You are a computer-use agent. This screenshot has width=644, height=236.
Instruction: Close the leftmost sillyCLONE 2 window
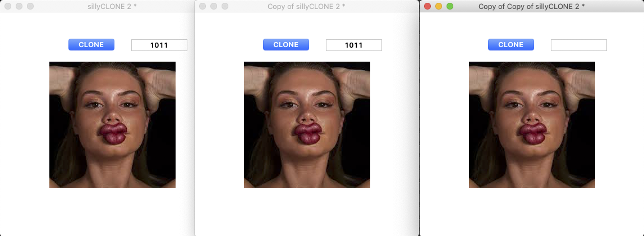click(8, 6)
